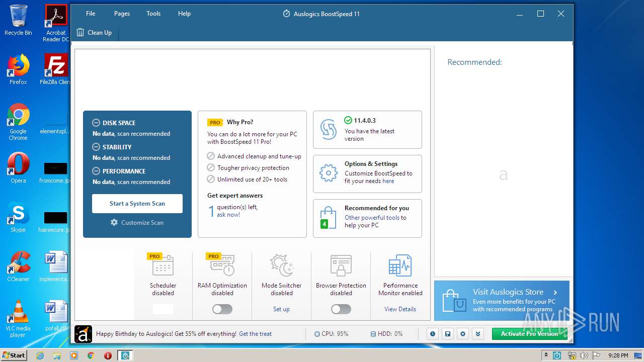The width and height of the screenshot is (644, 362).
Task: Click the Recycle Bin desktop icon
Action: (x=18, y=20)
